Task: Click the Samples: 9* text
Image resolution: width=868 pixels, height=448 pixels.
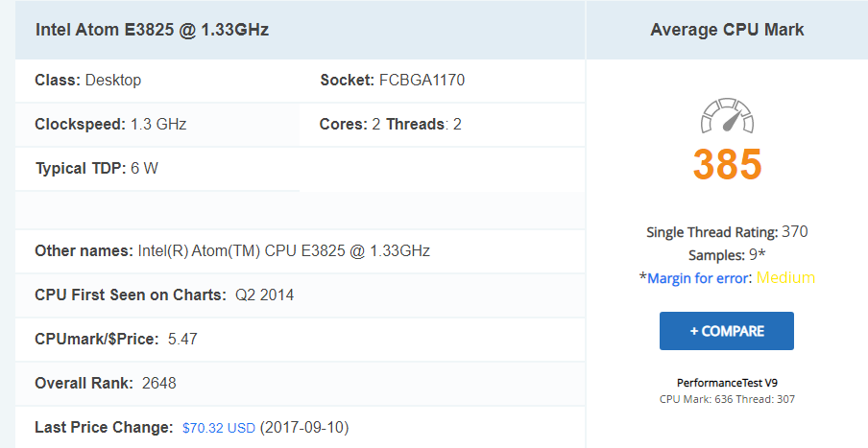Action: pyautogui.click(x=726, y=254)
